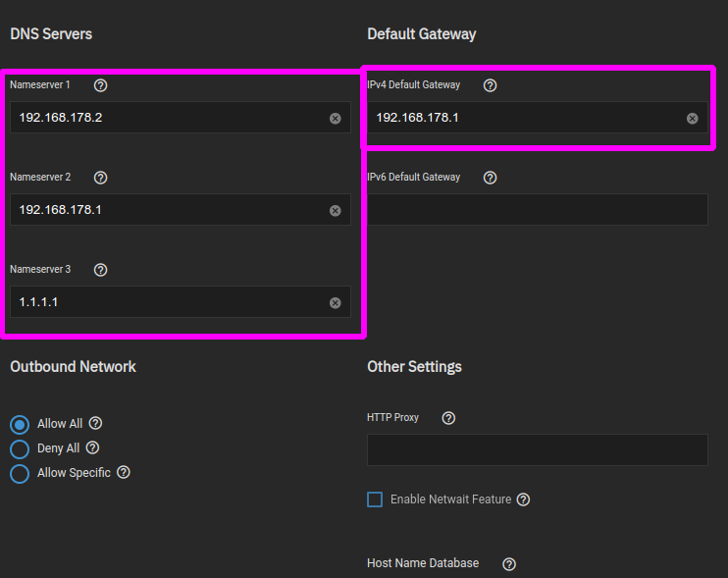Screen dimensions: 728x578
Task: Choose Deny All outbound network option
Action: coord(20,449)
